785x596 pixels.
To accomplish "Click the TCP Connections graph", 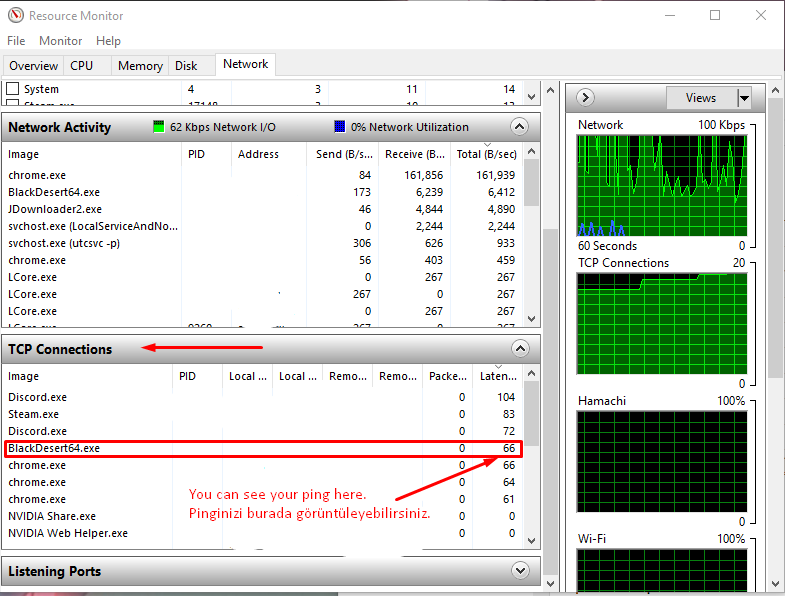I will [662, 324].
